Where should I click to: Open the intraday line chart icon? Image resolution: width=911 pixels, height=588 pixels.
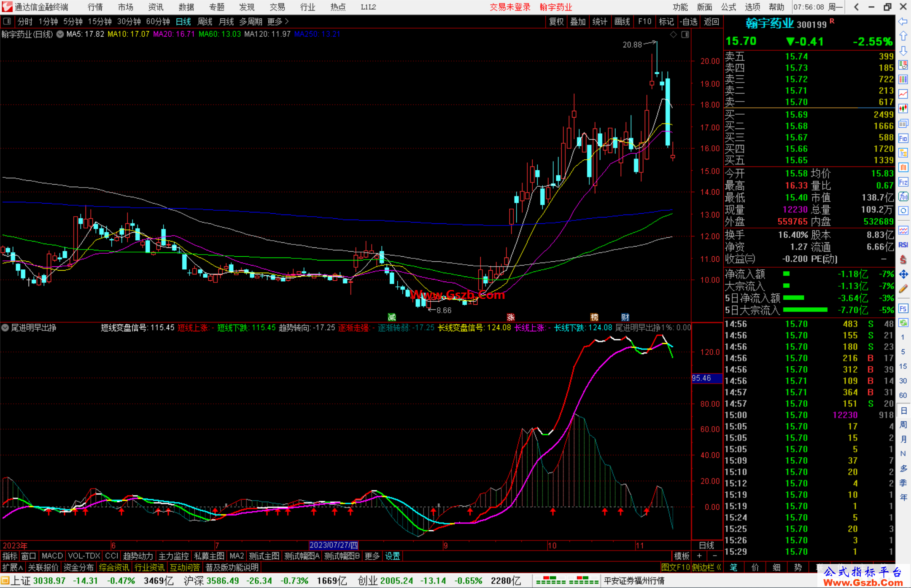click(903, 94)
